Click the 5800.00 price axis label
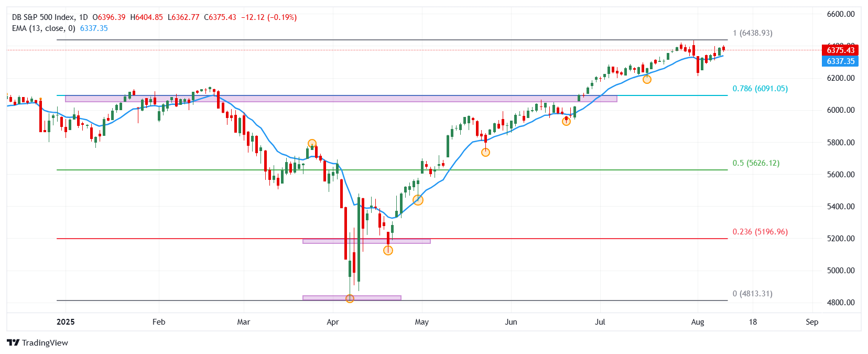868x354 pixels. (841, 143)
